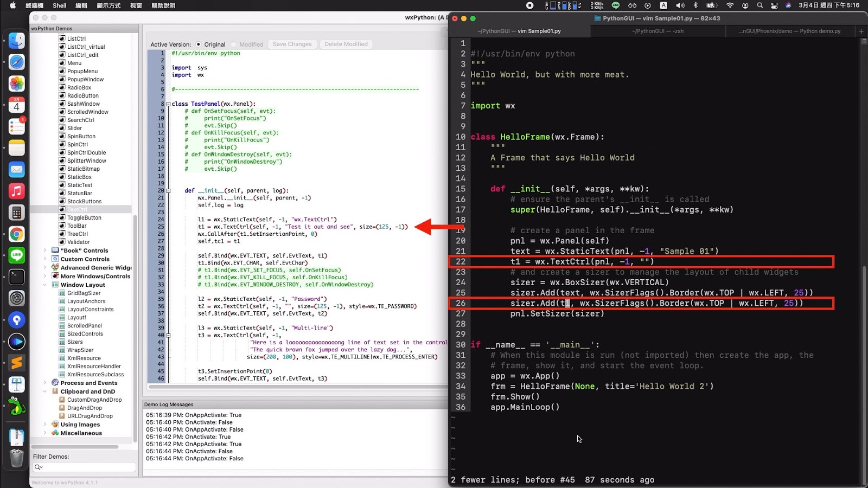The width and height of the screenshot is (868, 488).
Task: Launch Safari from the Dock
Action: tap(17, 62)
